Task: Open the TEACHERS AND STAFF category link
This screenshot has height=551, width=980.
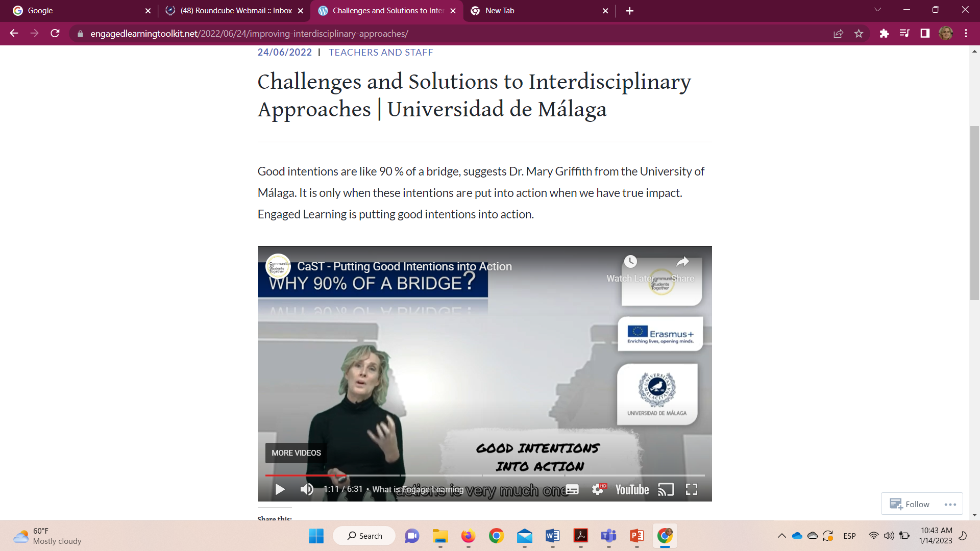Action: 381,53
